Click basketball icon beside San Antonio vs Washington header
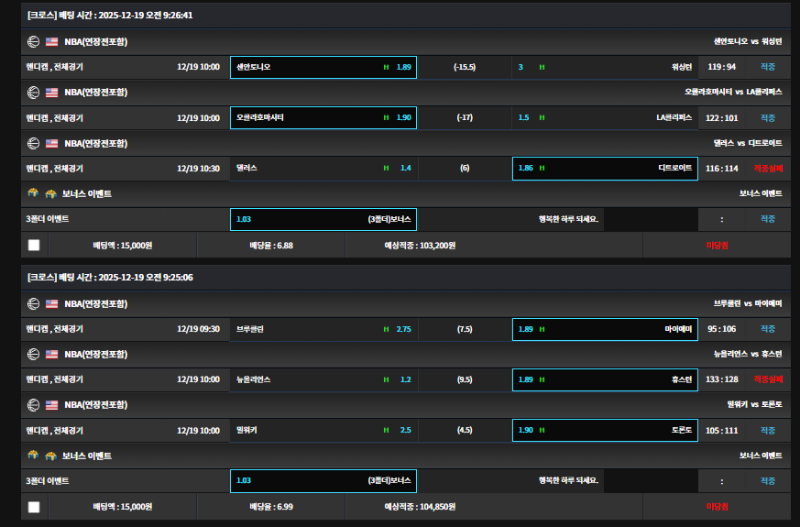Image resolution: width=800 pixels, height=527 pixels. (33, 42)
